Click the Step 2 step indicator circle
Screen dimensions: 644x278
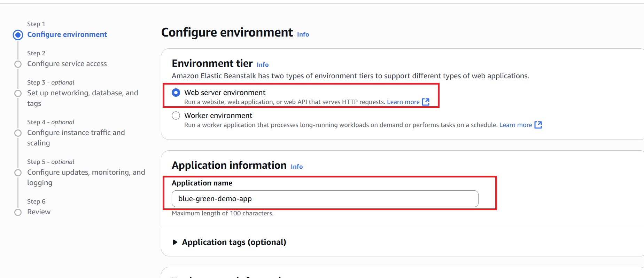point(18,64)
